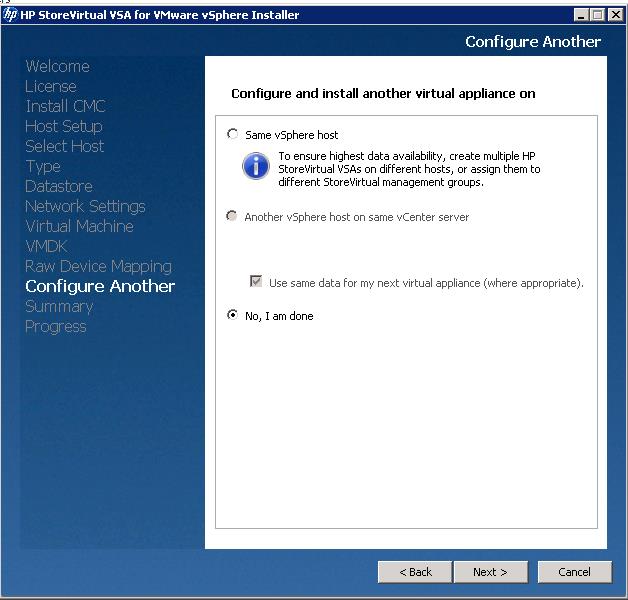Go to the Summary step
The image size is (628, 600).
(59, 306)
